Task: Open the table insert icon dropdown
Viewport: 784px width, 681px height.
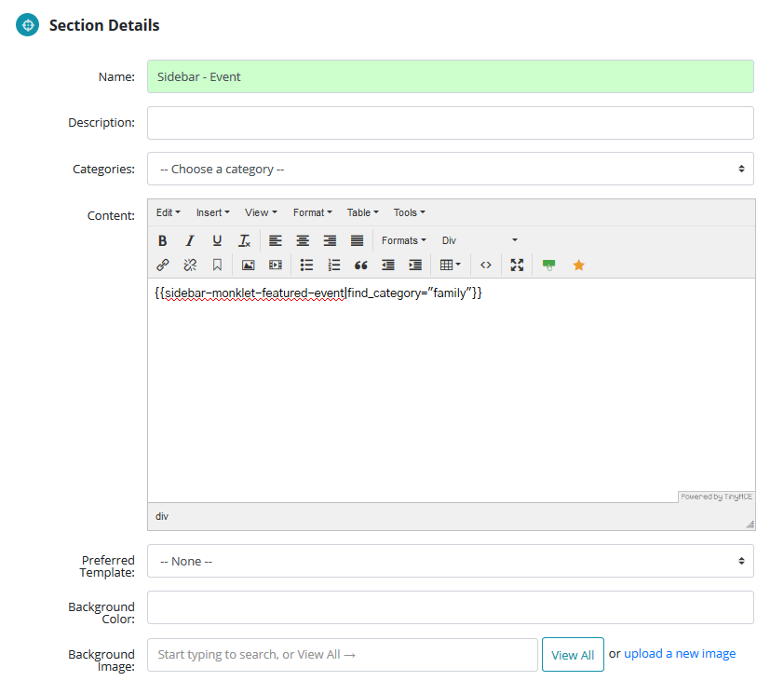Action: click(x=450, y=265)
